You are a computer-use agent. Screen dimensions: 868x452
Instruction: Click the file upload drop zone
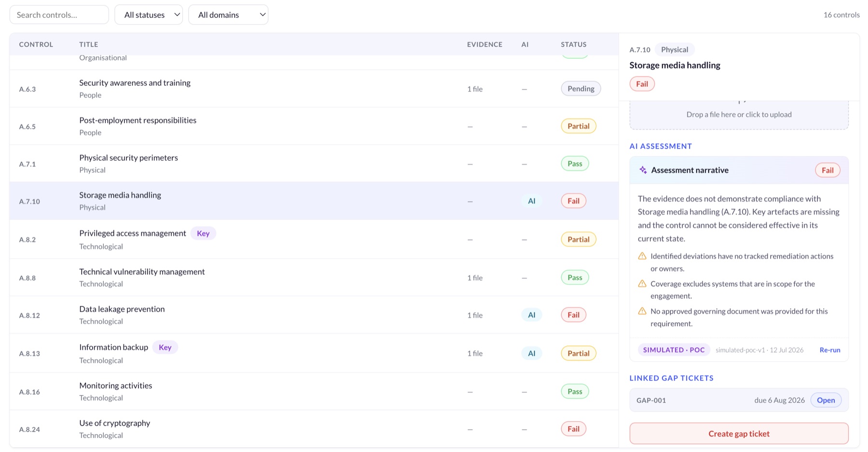739,115
